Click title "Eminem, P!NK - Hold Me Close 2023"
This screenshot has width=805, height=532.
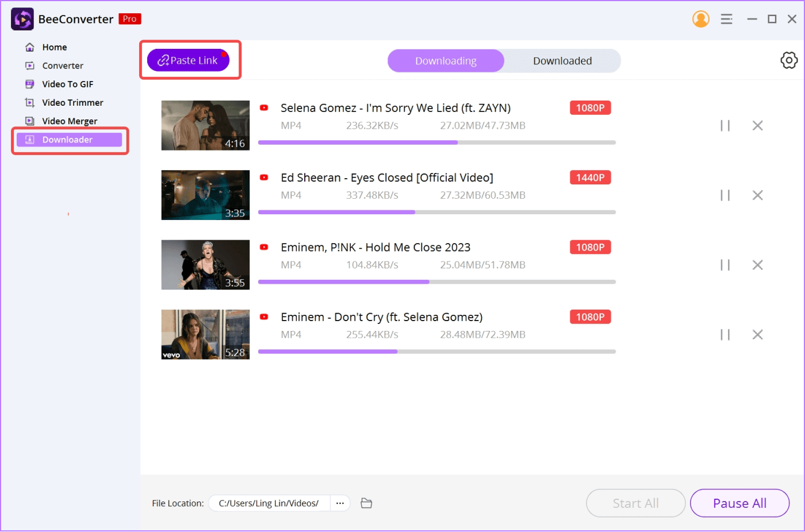click(x=375, y=247)
